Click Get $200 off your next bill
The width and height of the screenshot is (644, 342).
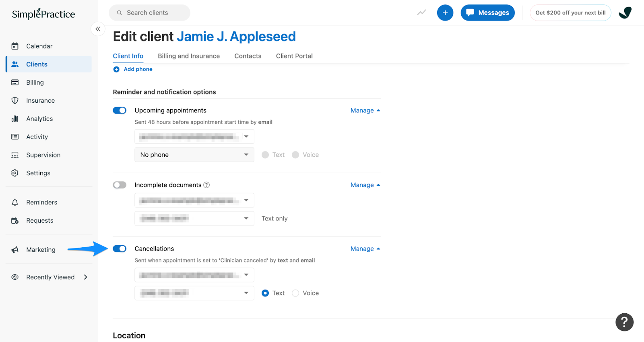click(570, 13)
